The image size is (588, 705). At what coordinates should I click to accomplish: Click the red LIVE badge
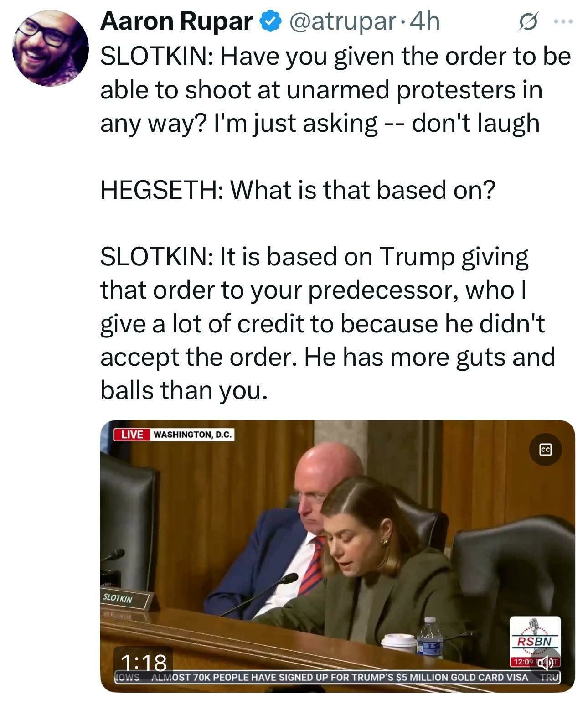pyautogui.click(x=132, y=434)
